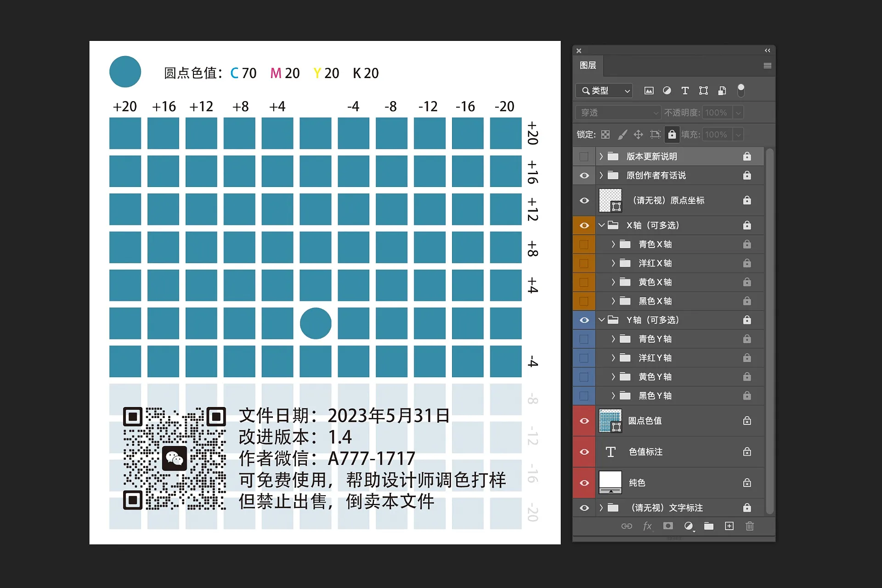Viewport: 882px width, 588px height.
Task: Click the Layers panel vertical scrollbar
Action: (x=770, y=331)
